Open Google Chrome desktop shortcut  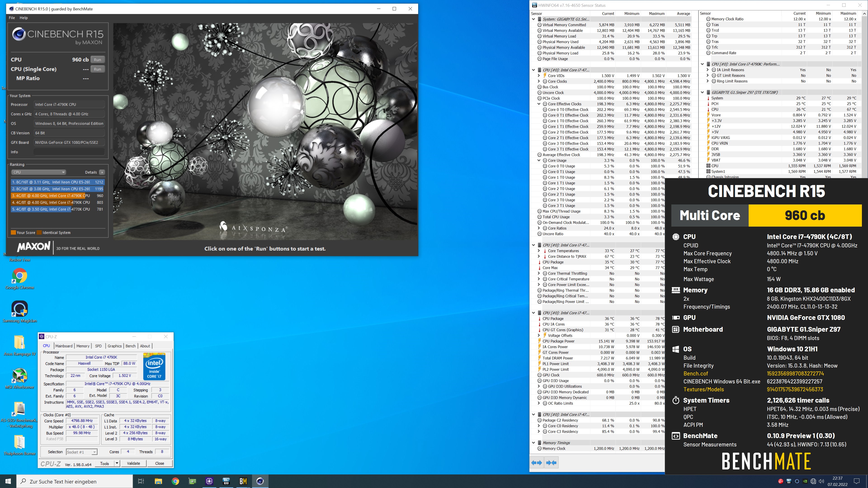[19, 279]
